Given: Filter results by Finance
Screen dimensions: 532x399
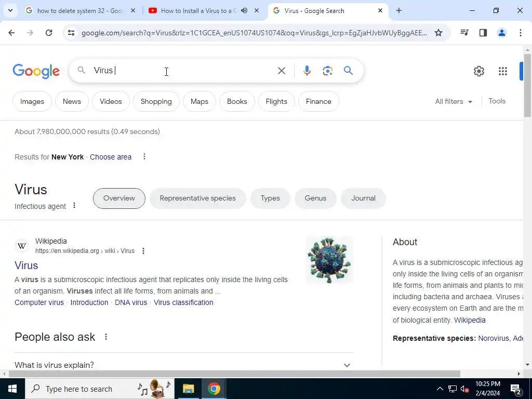Looking at the screenshot, I should tap(318, 101).
